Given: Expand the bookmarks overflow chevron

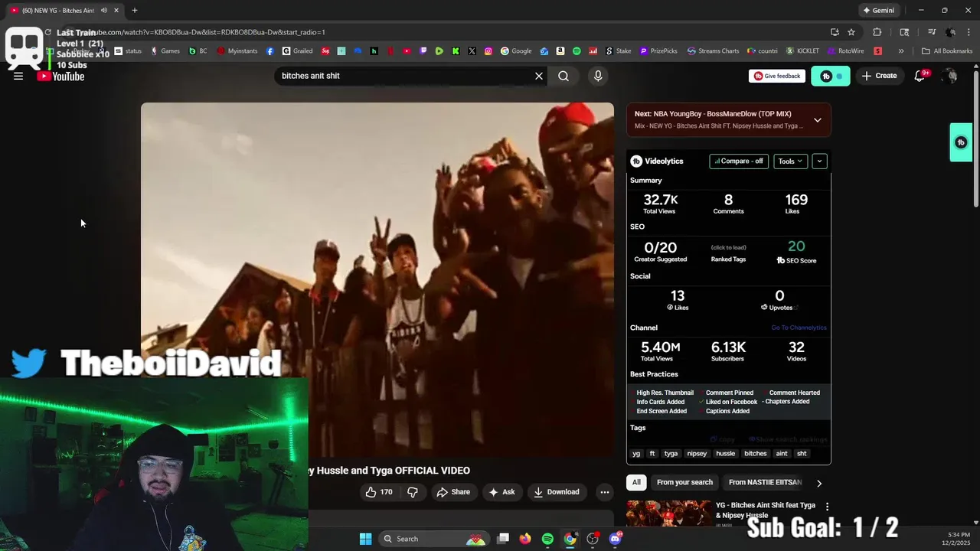Looking at the screenshot, I should (x=901, y=51).
